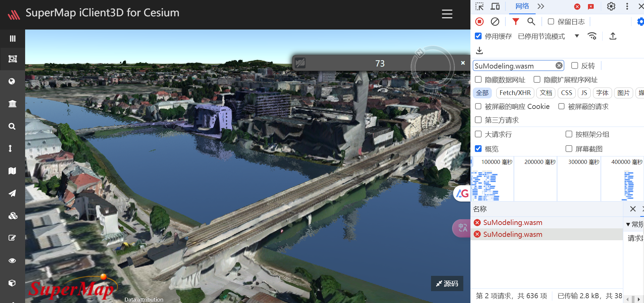This screenshot has height=303, width=644.
Task: Open the 源码 source code button
Action: [447, 283]
